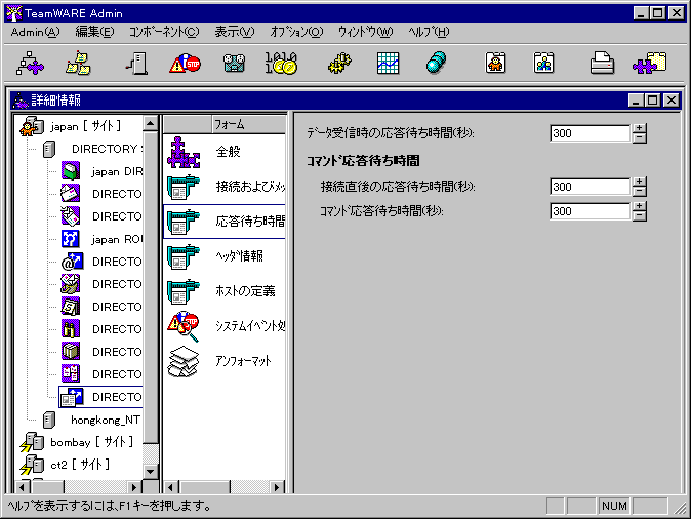
Task: Decrease データ受信時の応答待ち時間 with minus button
Action: tap(639, 138)
